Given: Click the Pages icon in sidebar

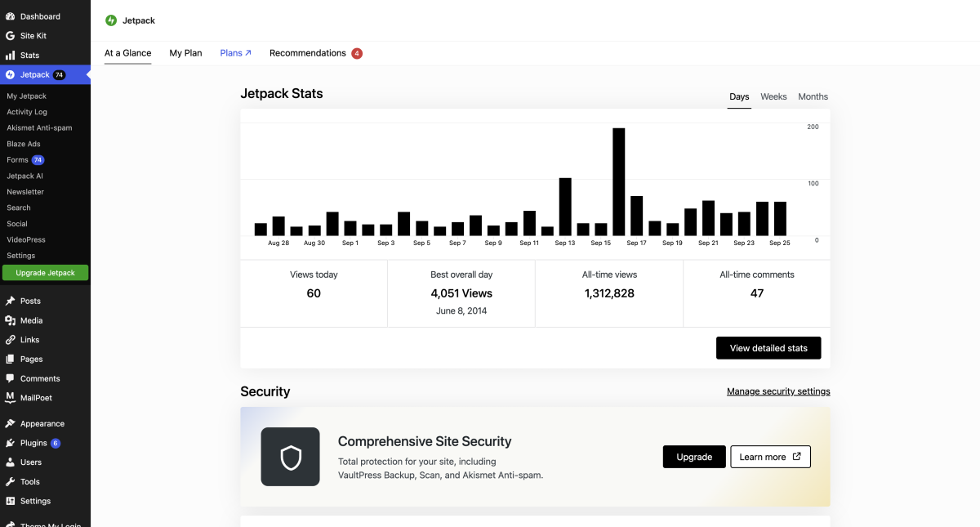Looking at the screenshot, I should coord(11,359).
